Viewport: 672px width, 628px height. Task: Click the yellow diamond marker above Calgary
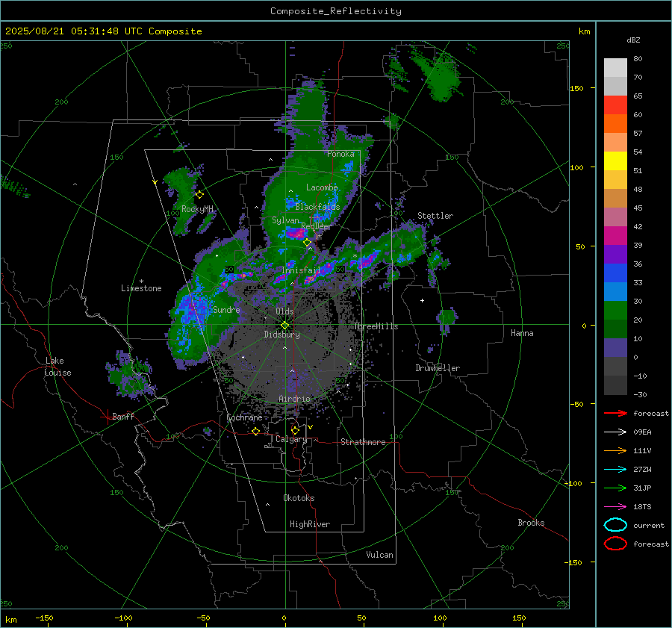(295, 430)
